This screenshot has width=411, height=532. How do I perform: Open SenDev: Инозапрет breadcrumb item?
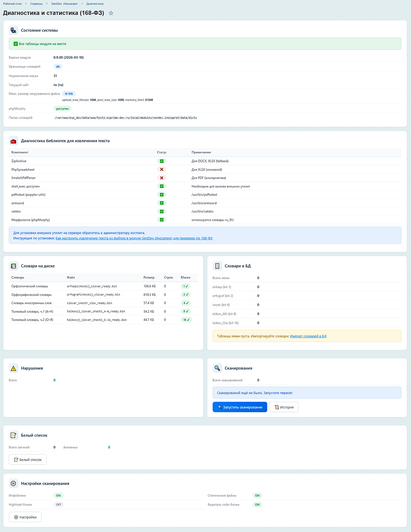click(x=64, y=4)
